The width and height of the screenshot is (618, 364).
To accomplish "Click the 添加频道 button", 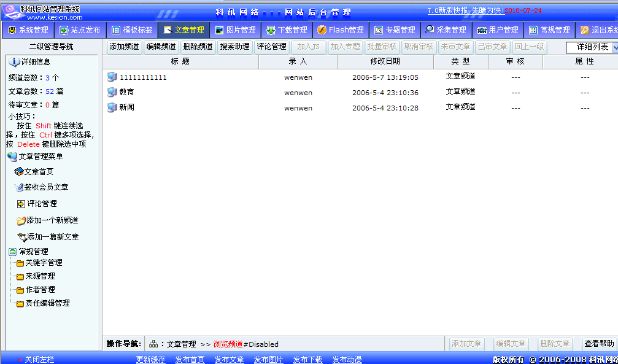I will tap(125, 46).
